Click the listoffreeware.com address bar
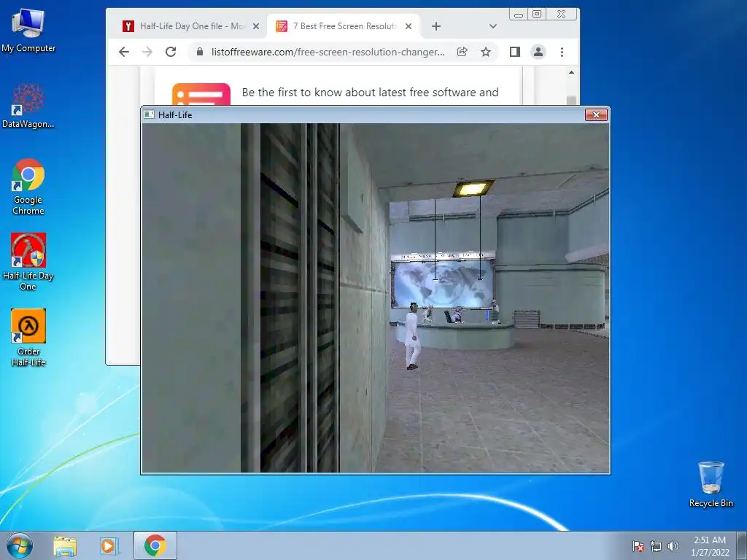Screen dimensions: 747x560 (328, 52)
